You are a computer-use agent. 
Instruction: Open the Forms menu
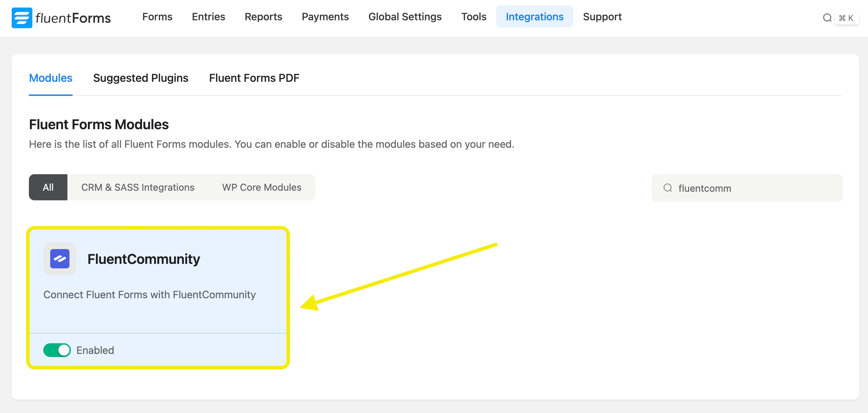point(157,16)
